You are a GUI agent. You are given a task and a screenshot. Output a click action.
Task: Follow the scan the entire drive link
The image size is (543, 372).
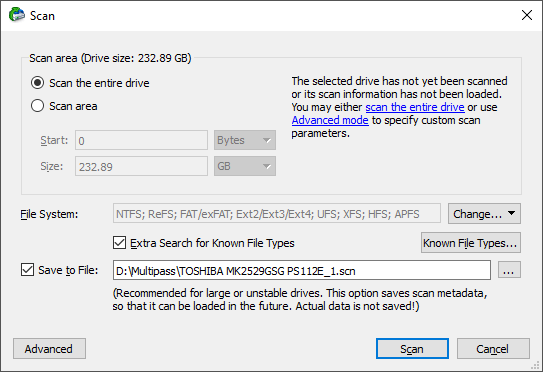click(415, 107)
